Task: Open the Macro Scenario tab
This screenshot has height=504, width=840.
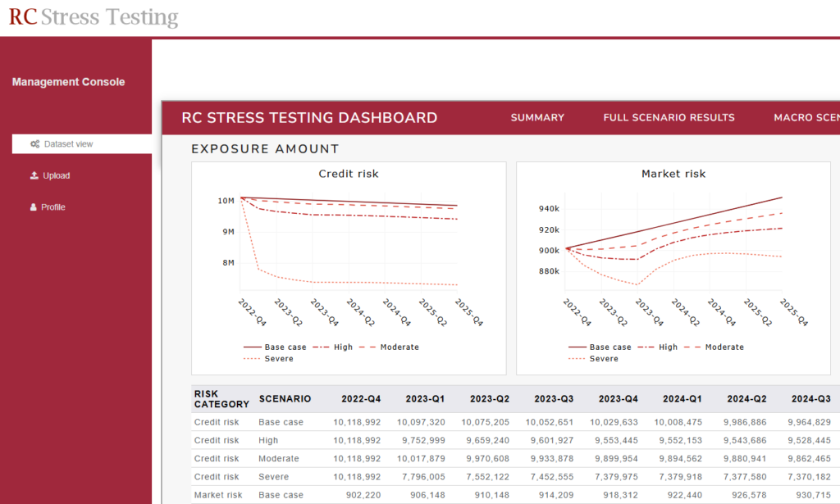Action: point(806,118)
